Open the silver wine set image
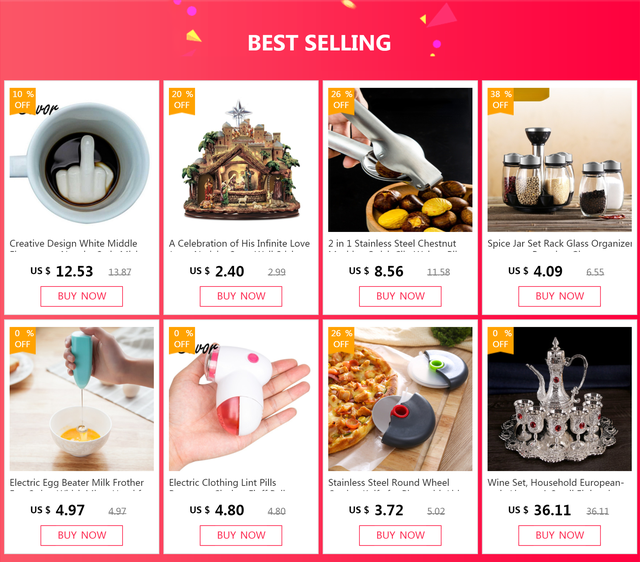The image size is (640, 562). [559, 399]
